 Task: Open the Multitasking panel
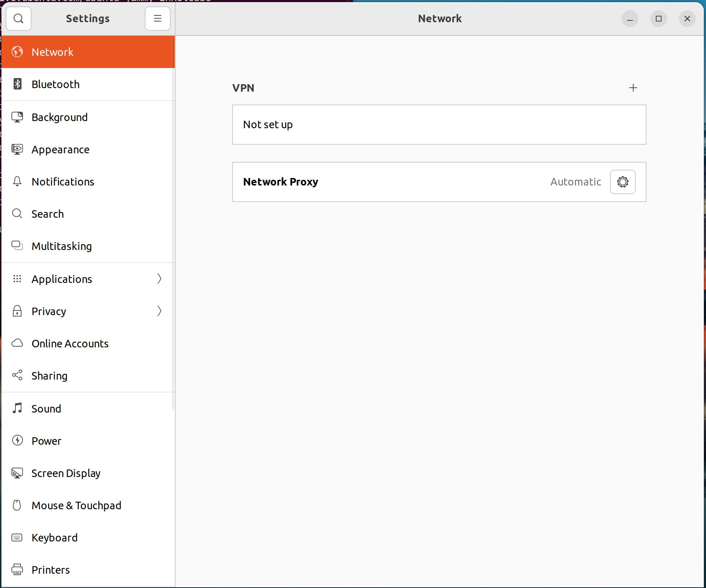click(88, 246)
